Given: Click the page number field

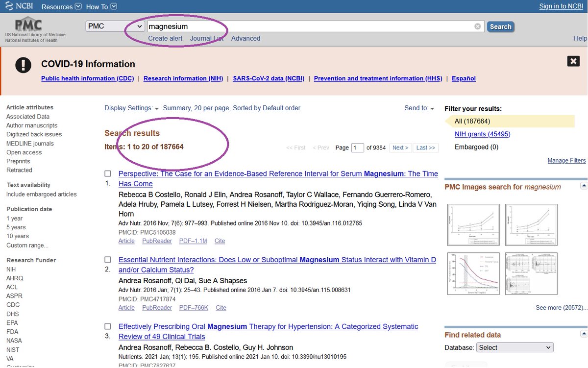Looking at the screenshot, I should pos(358,147).
